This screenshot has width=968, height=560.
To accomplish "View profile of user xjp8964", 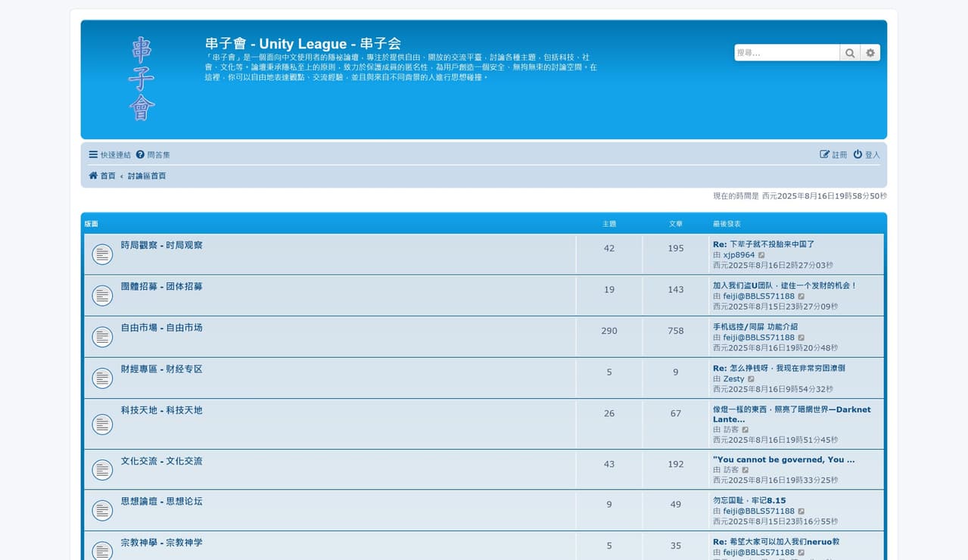I will [739, 255].
